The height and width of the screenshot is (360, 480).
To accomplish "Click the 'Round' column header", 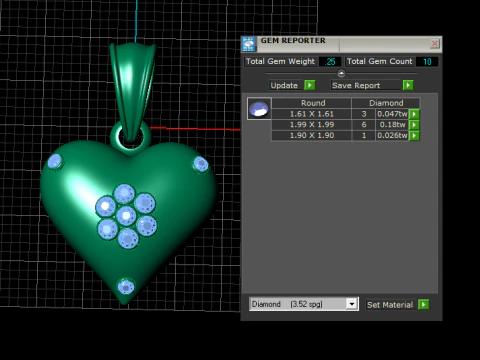I will click(x=313, y=103).
